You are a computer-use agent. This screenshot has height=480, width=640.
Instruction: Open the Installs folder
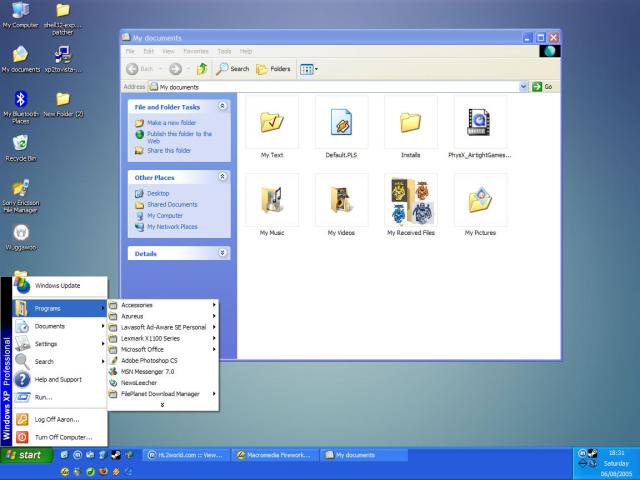411,128
